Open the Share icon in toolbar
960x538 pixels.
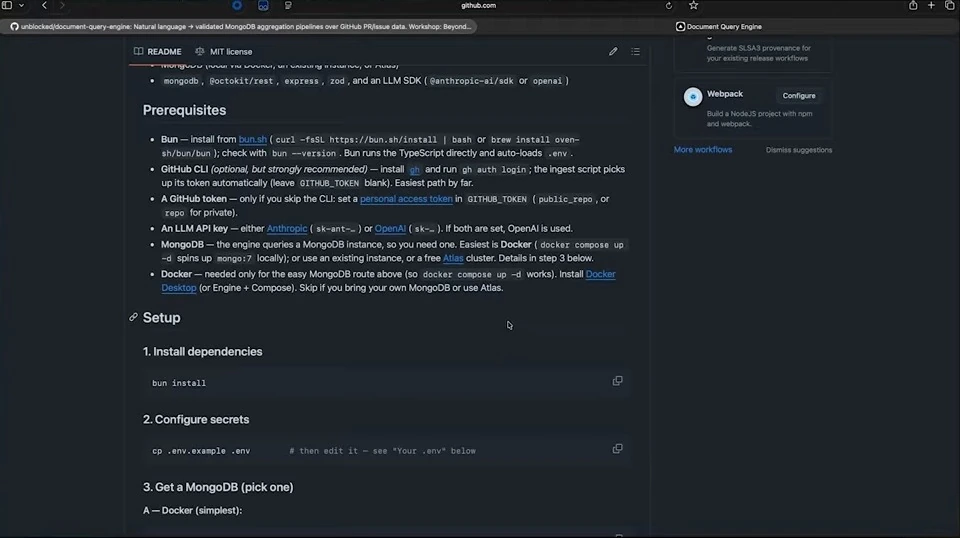(x=913, y=6)
